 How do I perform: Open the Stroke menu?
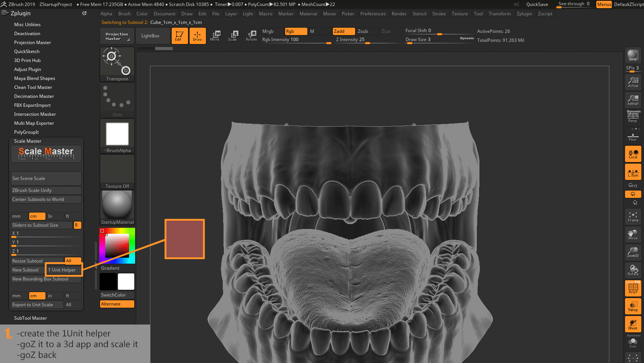[x=439, y=14]
